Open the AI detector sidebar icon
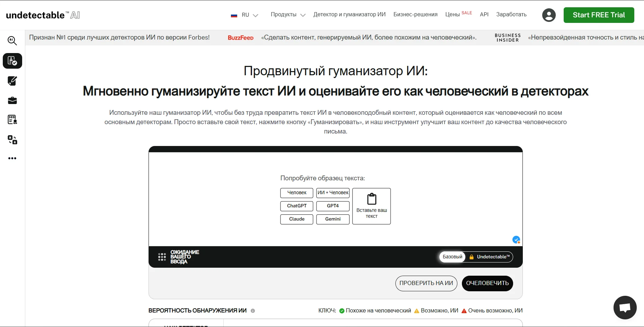644x327 pixels. pyautogui.click(x=12, y=41)
